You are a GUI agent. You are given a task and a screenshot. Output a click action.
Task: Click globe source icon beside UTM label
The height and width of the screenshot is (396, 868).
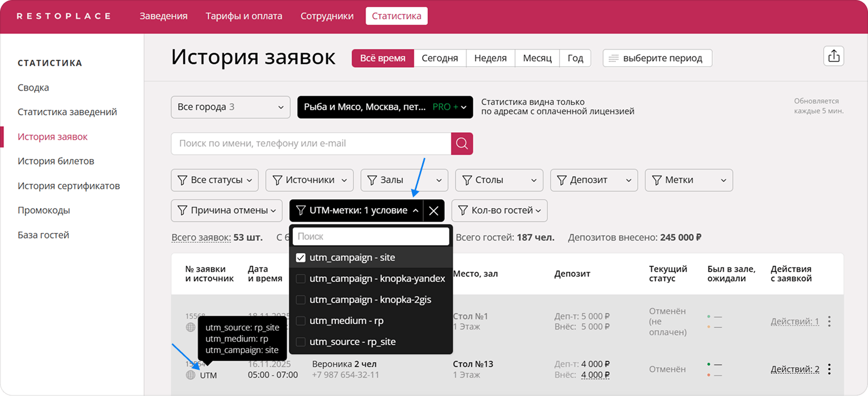pyautogui.click(x=191, y=375)
